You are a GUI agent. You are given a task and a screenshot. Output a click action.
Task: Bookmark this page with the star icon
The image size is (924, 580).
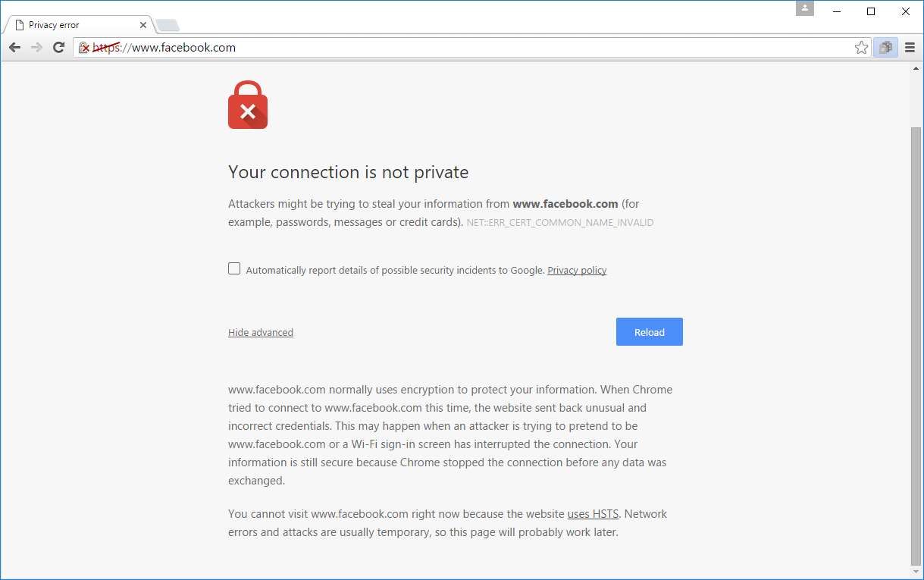861,48
